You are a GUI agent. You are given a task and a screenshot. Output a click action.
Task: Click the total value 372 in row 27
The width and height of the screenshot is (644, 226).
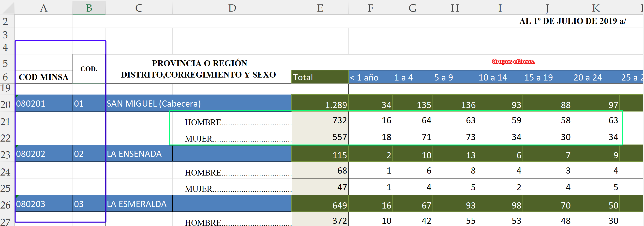pyautogui.click(x=320, y=220)
